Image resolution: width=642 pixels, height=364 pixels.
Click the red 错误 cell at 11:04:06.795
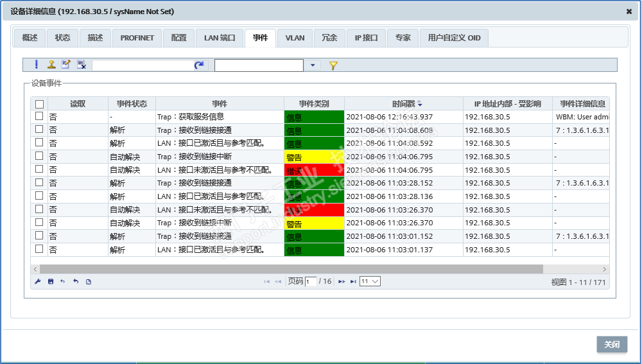point(314,170)
